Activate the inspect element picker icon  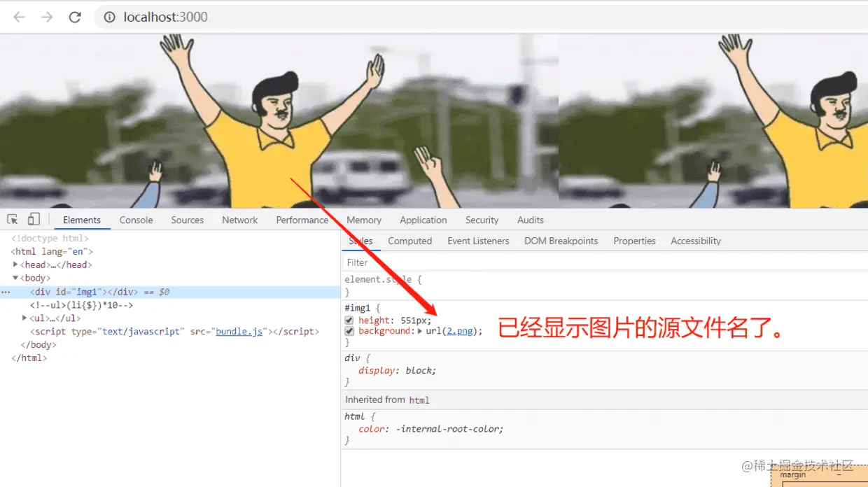[x=13, y=220]
